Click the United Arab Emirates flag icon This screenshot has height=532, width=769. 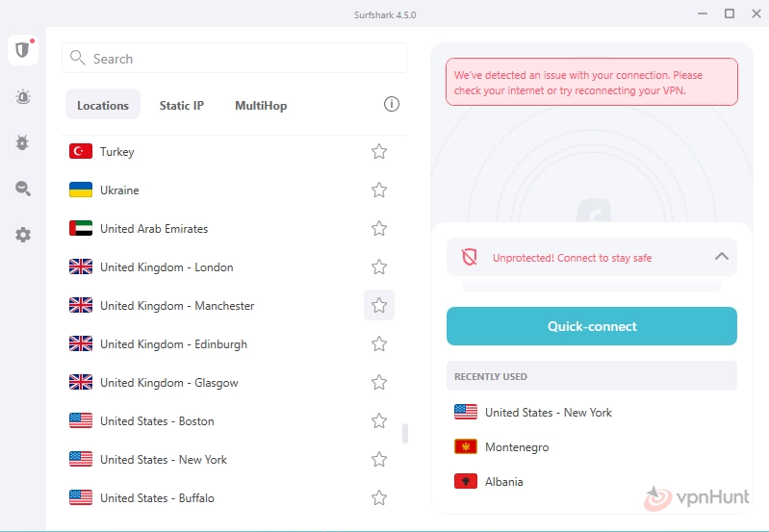[81, 229]
